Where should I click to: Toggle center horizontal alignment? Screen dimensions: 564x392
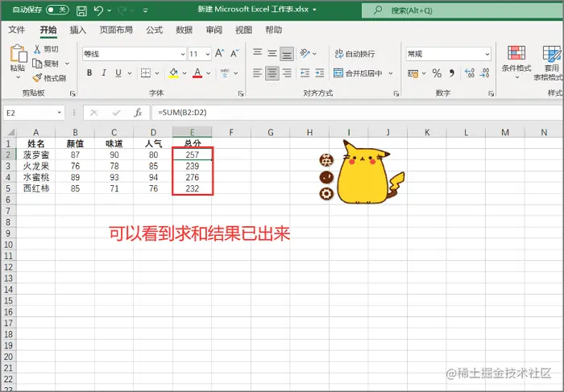click(x=272, y=73)
